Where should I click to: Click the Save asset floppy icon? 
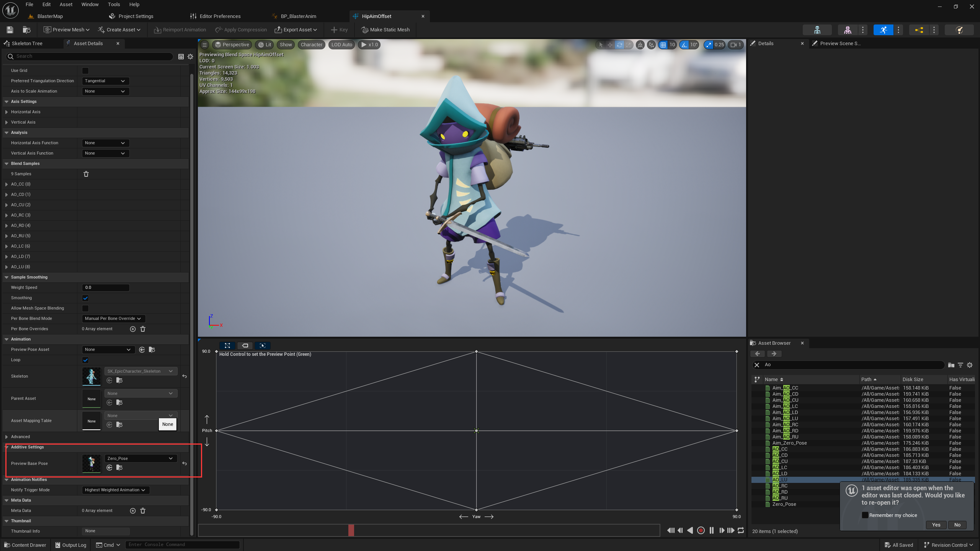pos(10,30)
